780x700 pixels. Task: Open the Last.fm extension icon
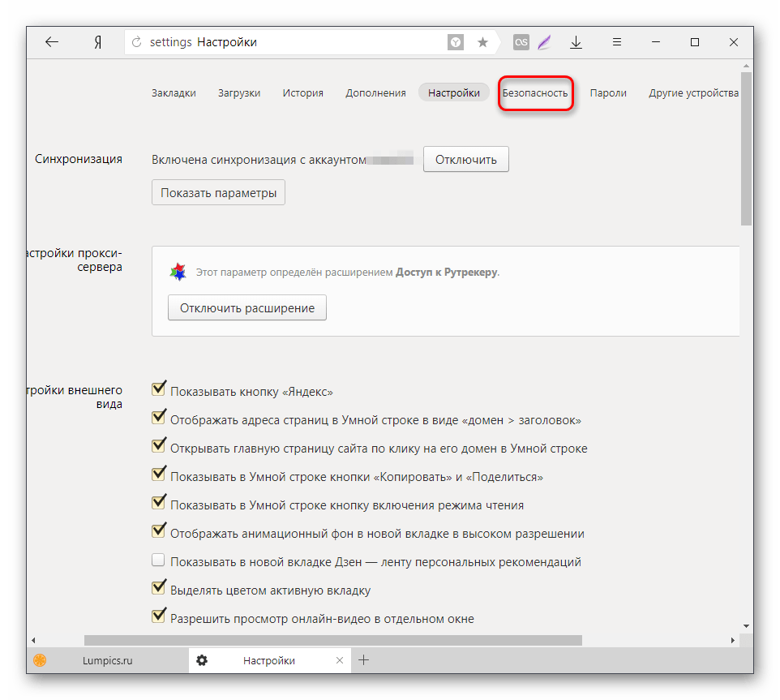[x=521, y=42]
